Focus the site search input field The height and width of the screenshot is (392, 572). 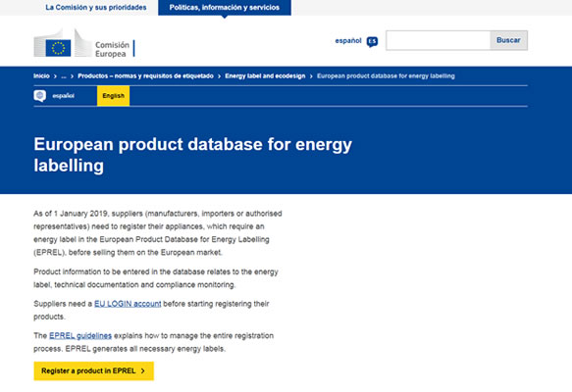[439, 40]
